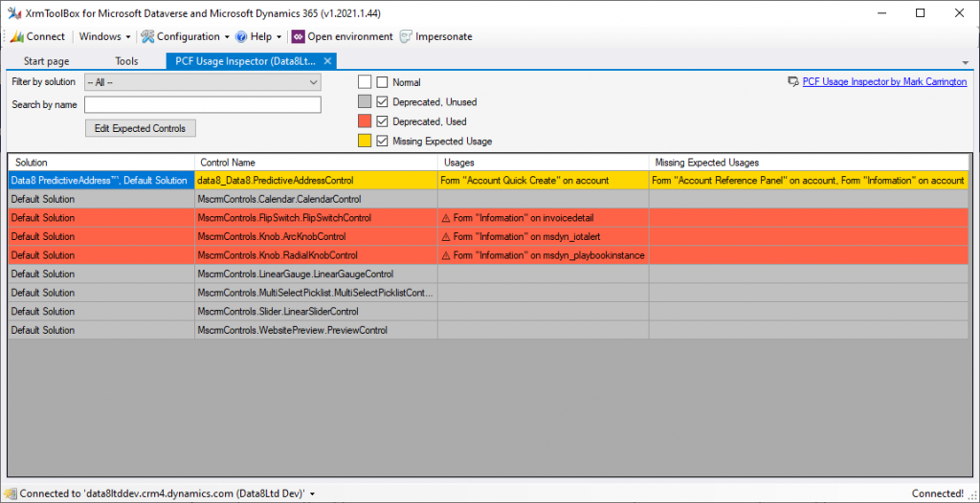The width and height of the screenshot is (980, 503).
Task: Click the orange Deprecated, Used color swatch
Action: (x=365, y=121)
